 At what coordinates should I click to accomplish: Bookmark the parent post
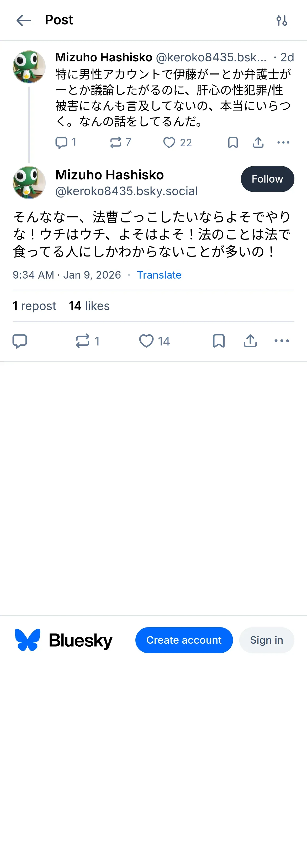click(x=233, y=142)
